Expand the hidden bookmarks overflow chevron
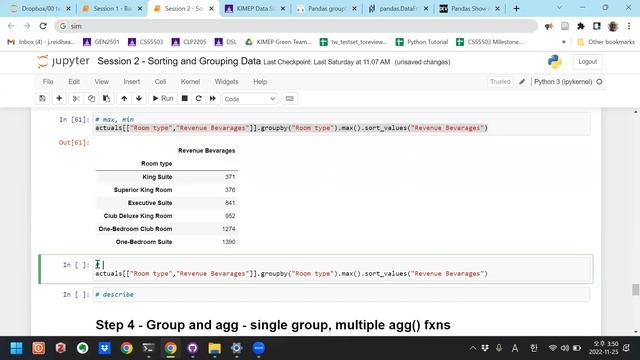Screen dimensions: 640x360 (x=564, y=42)
